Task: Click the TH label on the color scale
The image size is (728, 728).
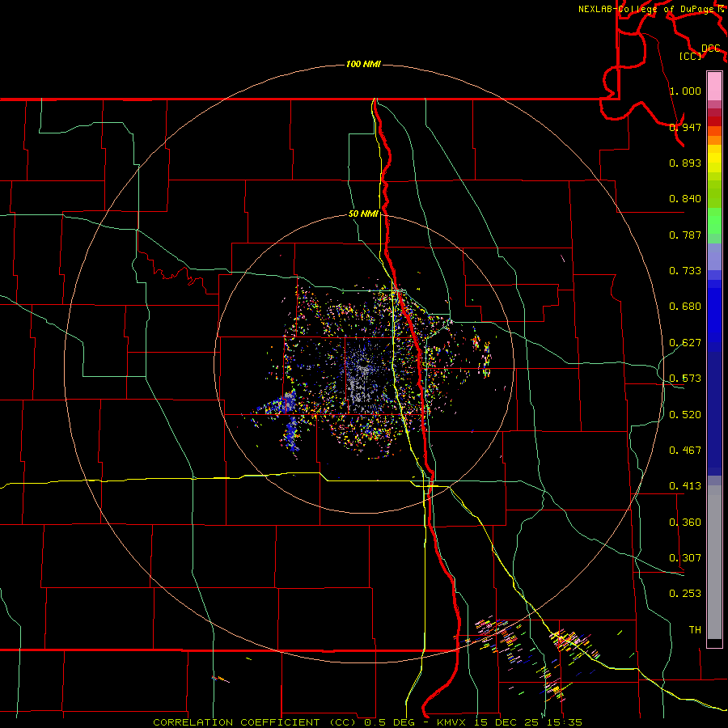Action: 695,630
